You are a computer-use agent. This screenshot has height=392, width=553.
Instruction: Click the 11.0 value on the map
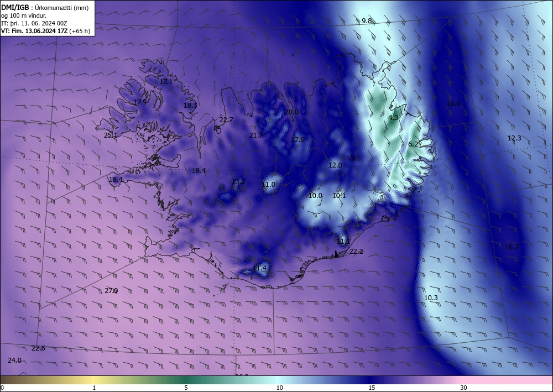(268, 184)
